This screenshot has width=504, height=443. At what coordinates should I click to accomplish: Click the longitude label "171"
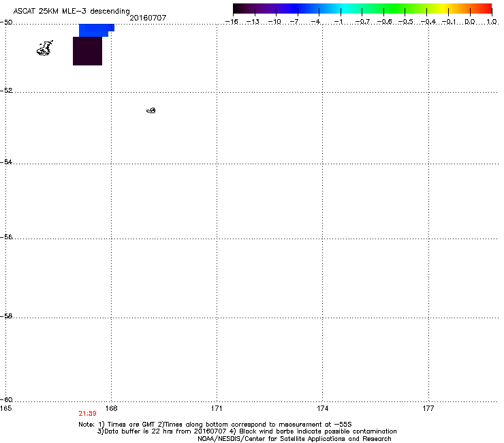pos(217,408)
